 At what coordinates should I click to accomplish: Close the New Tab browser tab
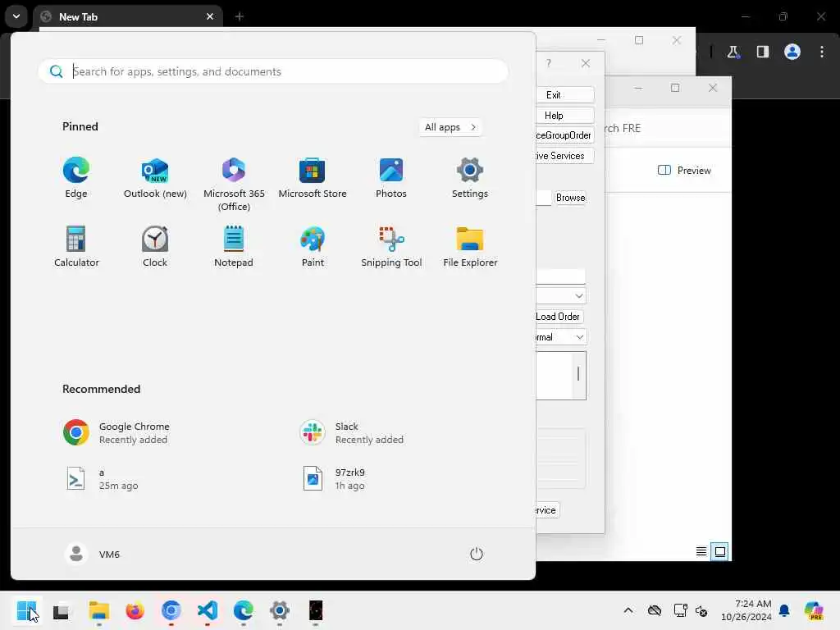pos(210,16)
